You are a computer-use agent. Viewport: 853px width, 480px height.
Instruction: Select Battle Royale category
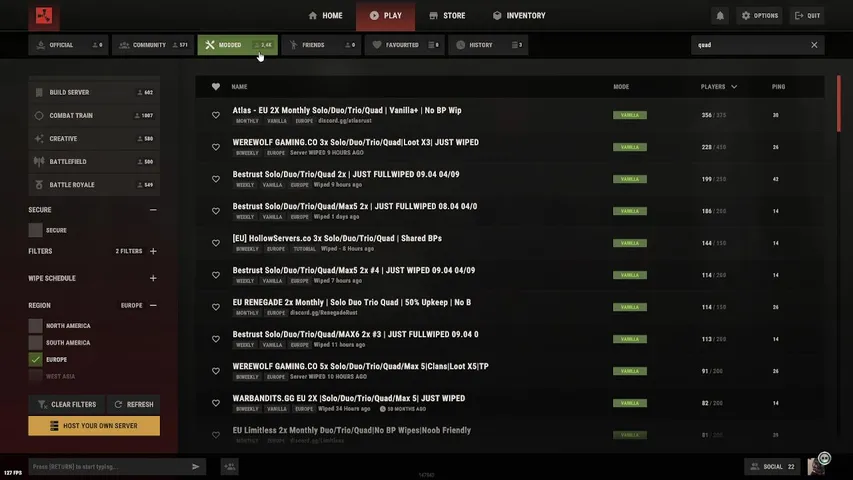coord(94,185)
